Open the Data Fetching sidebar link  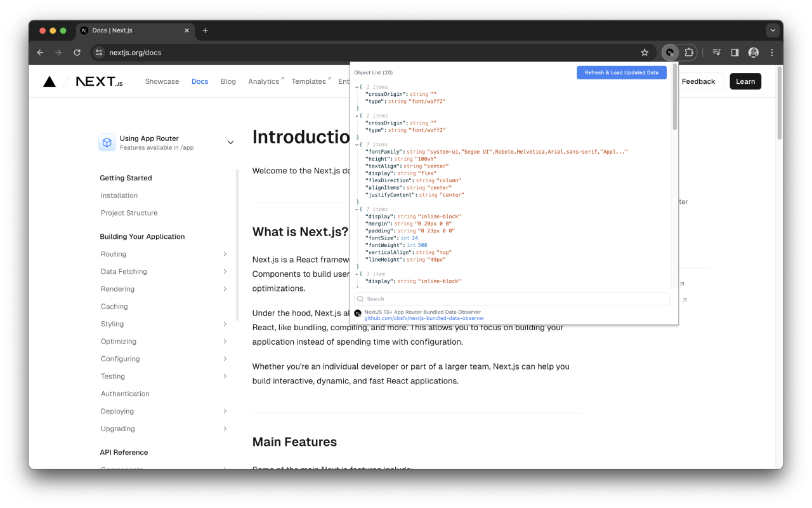point(124,272)
